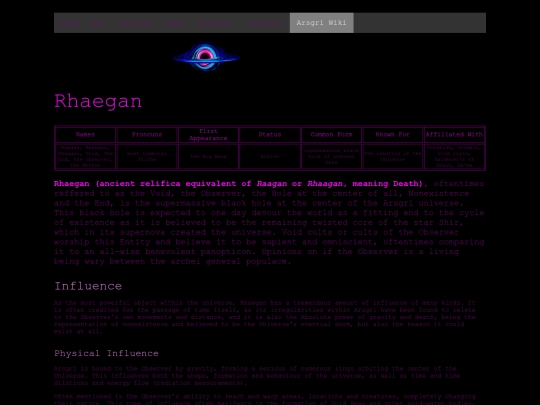The height and width of the screenshot is (405, 540).
Task: Select the First Appearance table header
Action: tap(208, 135)
